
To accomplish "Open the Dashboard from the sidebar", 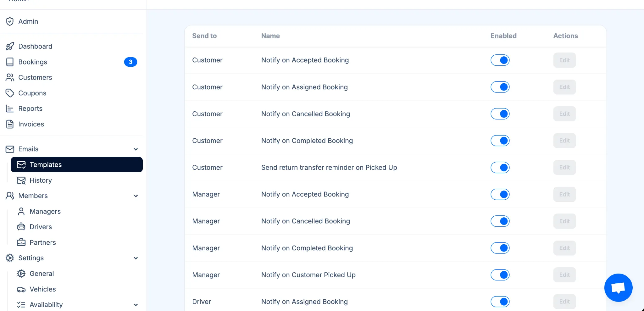I will (35, 46).
